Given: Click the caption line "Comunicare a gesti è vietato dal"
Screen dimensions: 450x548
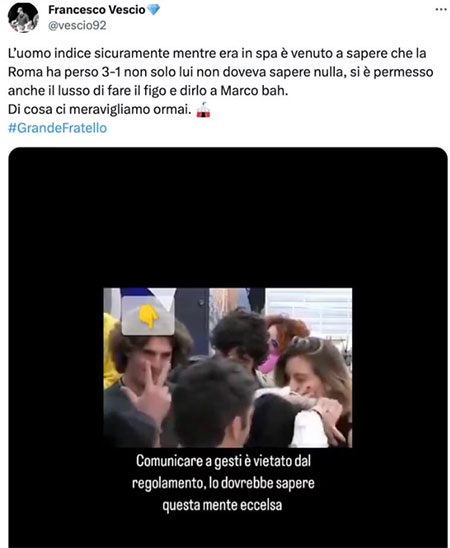Looking at the screenshot, I should coord(224,461).
